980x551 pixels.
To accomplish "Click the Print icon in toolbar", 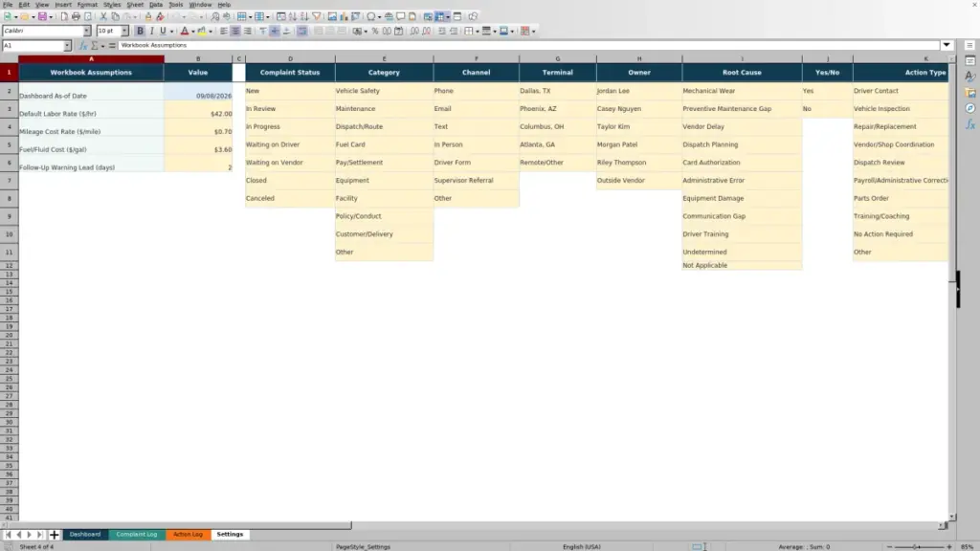I will tap(76, 16).
